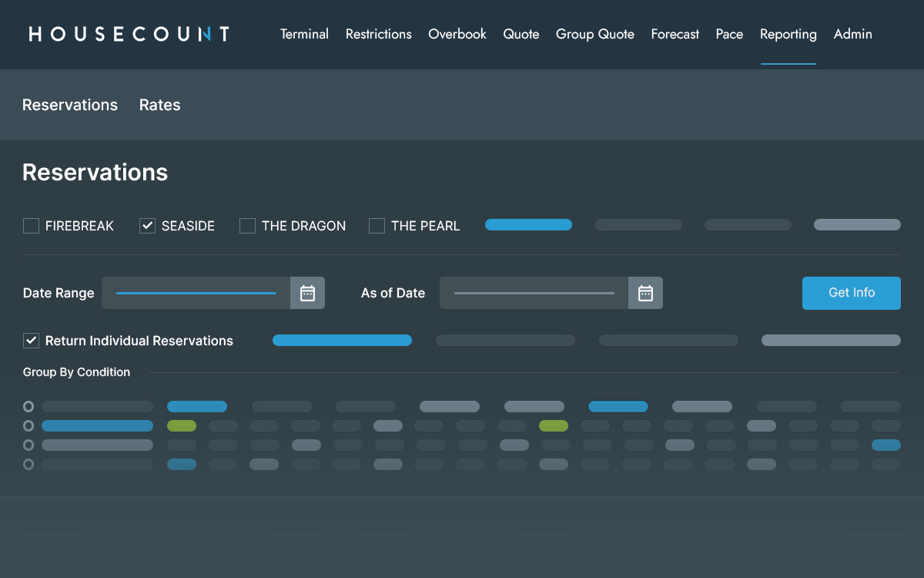Select the fourth Group By Condition radio button
Viewport: 924px width, 578px height.
tap(28, 464)
